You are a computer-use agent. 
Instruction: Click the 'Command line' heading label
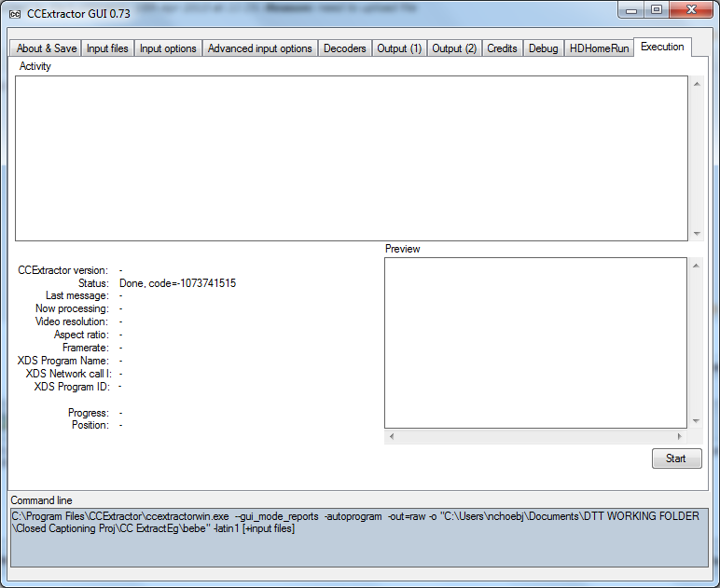point(41,500)
